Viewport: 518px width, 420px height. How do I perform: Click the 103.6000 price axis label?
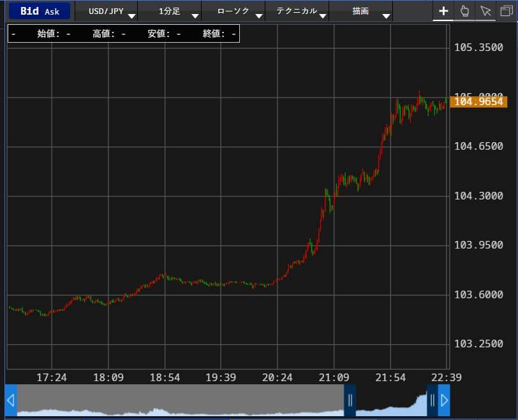click(478, 294)
